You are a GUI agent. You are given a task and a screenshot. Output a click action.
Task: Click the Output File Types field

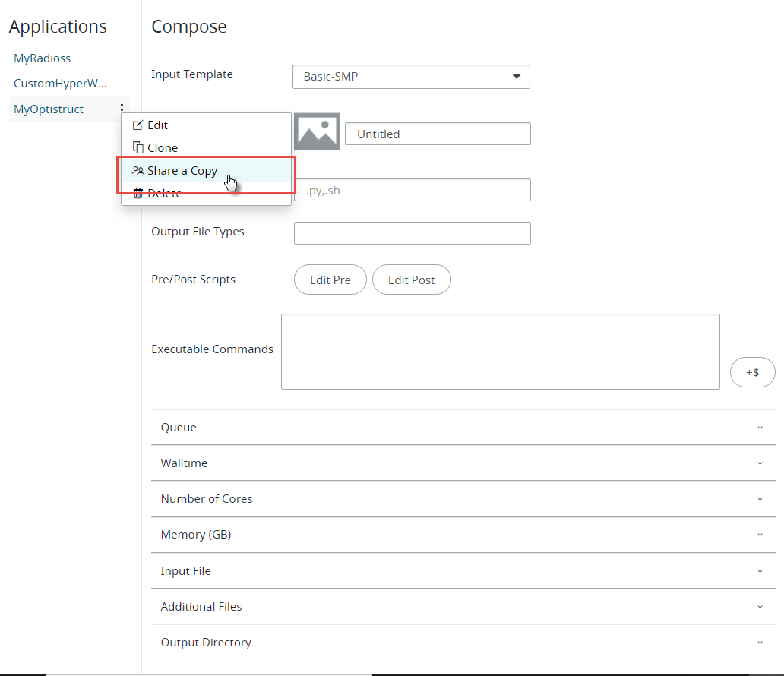click(x=413, y=233)
